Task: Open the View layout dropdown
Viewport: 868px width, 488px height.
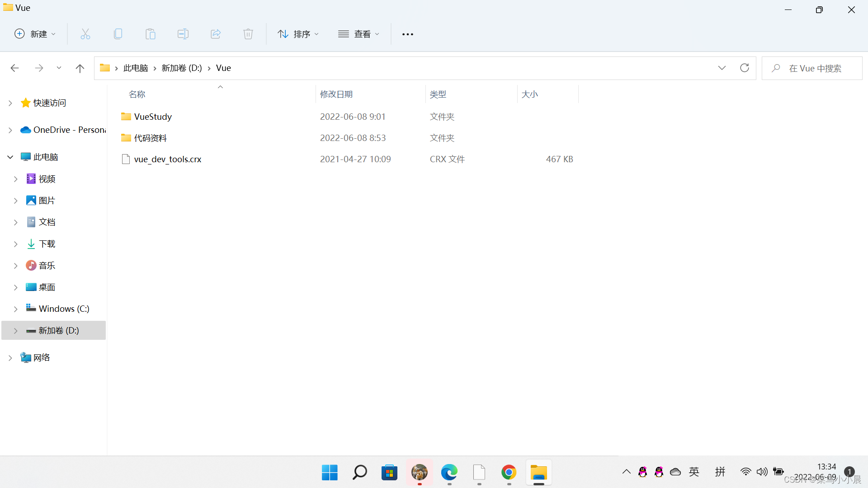Action: [x=359, y=34]
